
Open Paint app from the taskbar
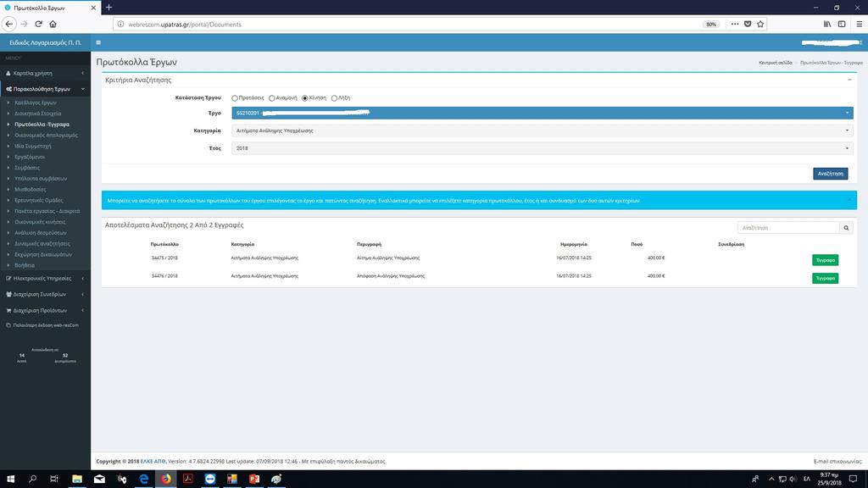tap(277, 479)
